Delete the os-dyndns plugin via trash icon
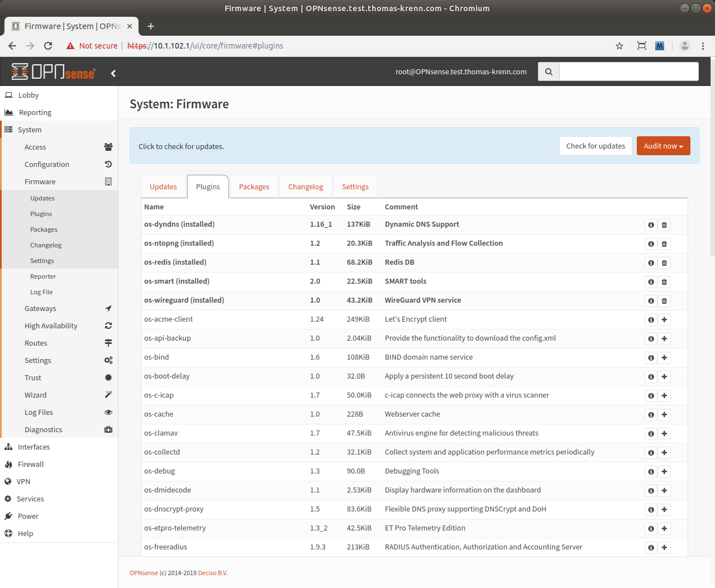 (x=664, y=225)
